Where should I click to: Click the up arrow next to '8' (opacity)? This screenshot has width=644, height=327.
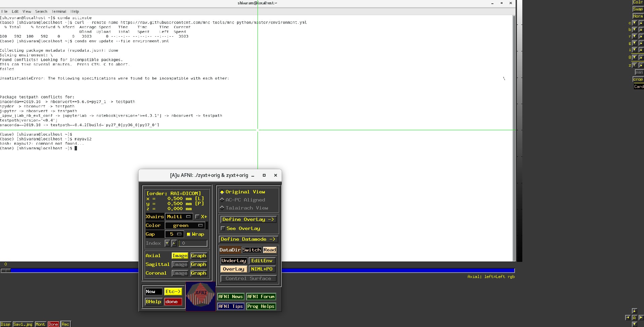coord(641,57)
